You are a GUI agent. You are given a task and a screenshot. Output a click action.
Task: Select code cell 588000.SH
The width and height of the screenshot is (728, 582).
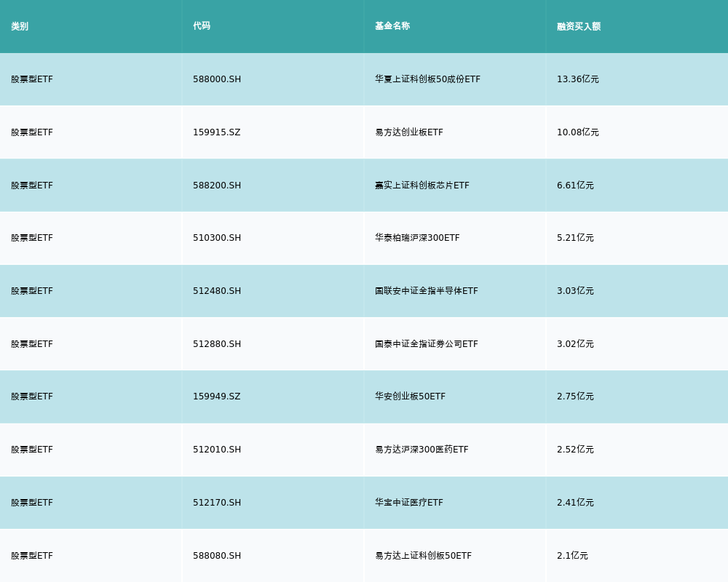tap(217, 79)
